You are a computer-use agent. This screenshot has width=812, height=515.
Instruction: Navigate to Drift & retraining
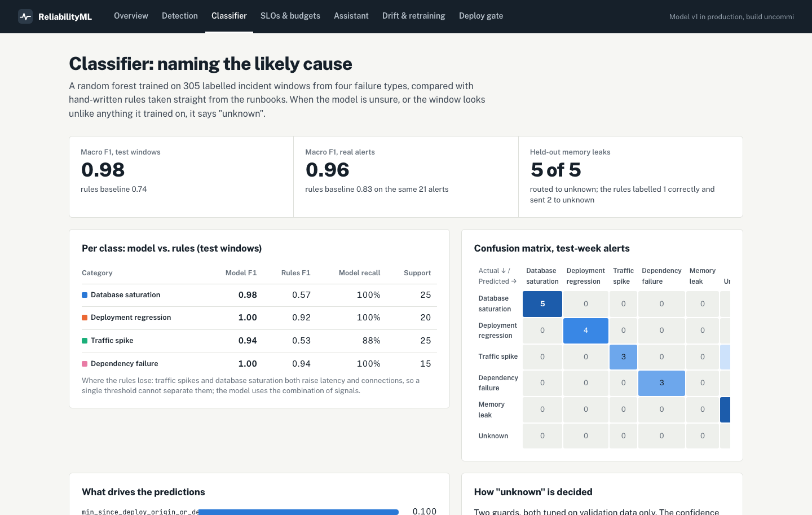pos(414,16)
